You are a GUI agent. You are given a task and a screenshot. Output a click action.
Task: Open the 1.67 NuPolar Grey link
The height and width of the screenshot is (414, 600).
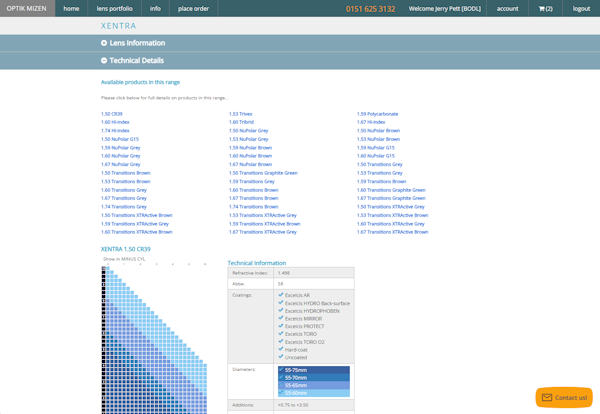(x=121, y=165)
